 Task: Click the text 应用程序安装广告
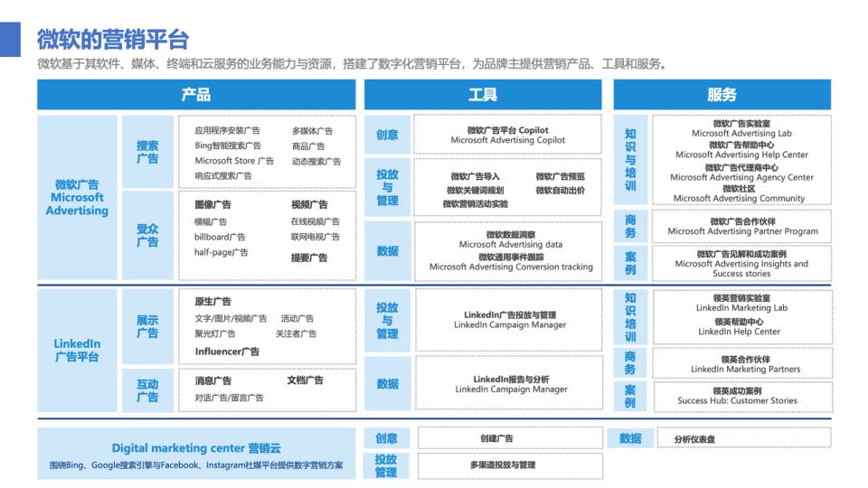pyautogui.click(x=227, y=130)
